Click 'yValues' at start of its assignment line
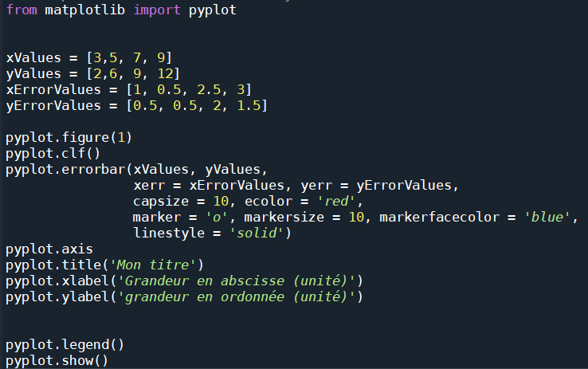 coord(33,74)
